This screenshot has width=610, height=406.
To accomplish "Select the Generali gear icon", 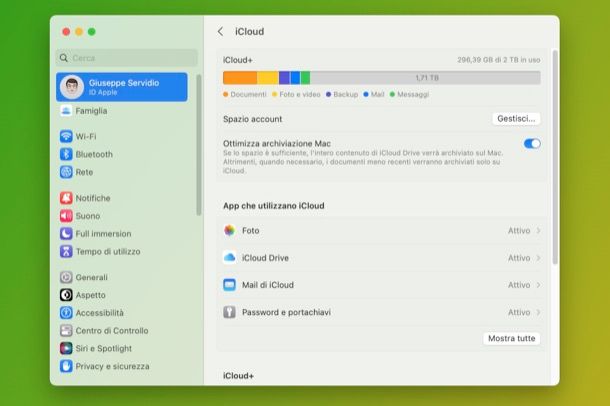I will (66, 277).
